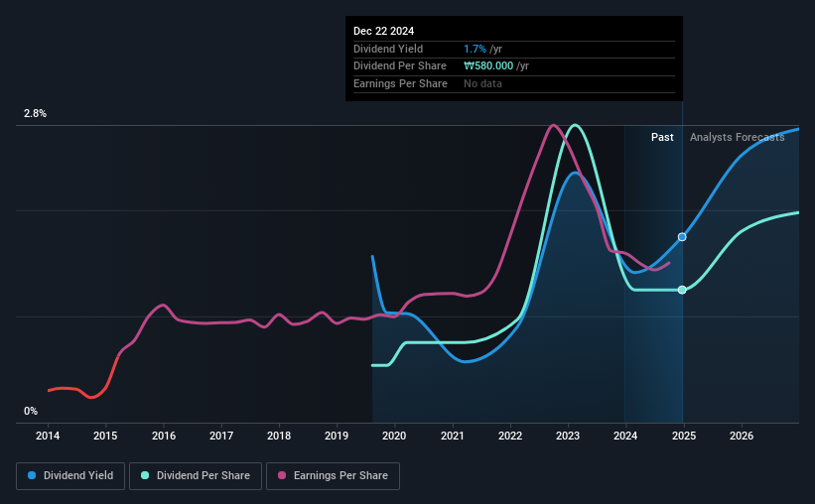Select the 2016 x-axis label

click(164, 436)
